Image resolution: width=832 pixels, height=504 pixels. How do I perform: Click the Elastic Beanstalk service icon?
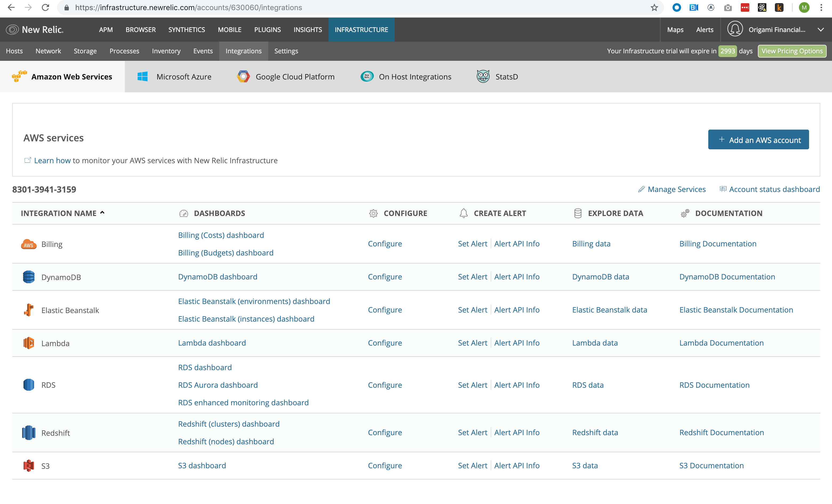coord(29,310)
